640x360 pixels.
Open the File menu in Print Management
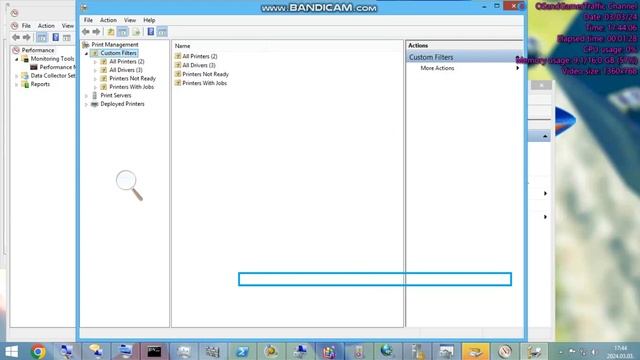tap(88, 20)
